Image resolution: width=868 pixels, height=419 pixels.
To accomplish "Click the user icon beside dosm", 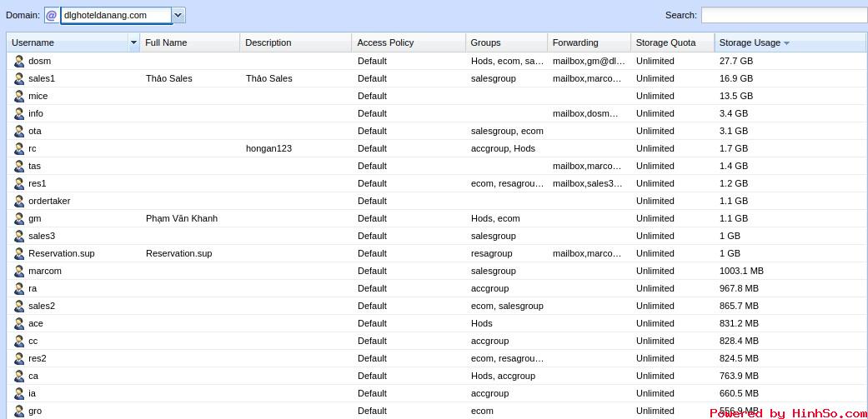I will click(19, 61).
